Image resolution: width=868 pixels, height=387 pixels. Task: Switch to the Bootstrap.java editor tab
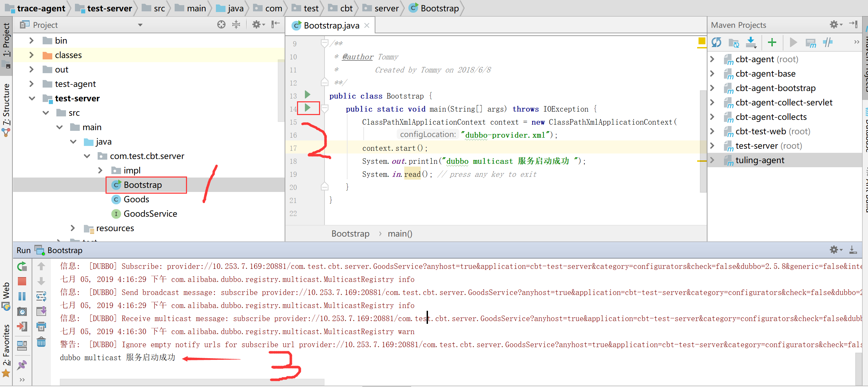click(x=331, y=25)
